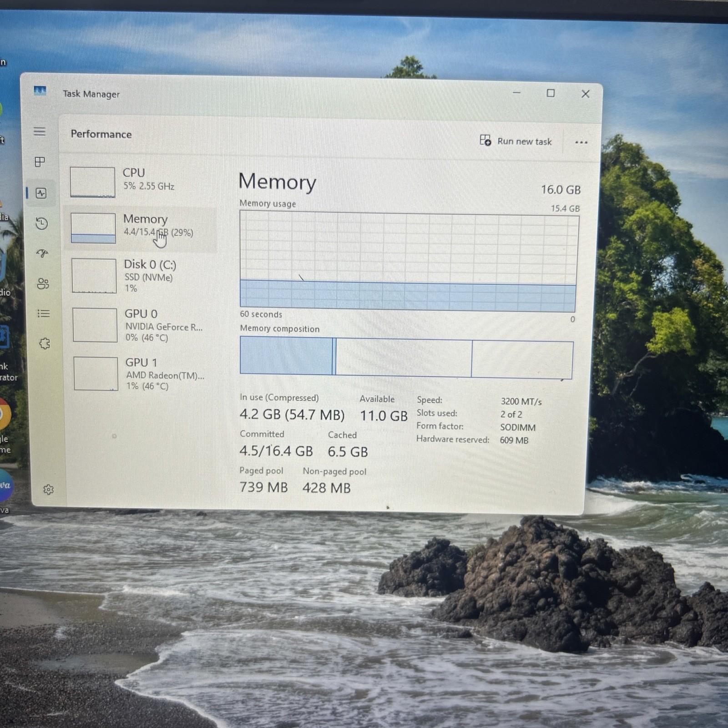Click the 'SODIMM' form factor value
Screen dimensions: 728x728
tap(518, 427)
